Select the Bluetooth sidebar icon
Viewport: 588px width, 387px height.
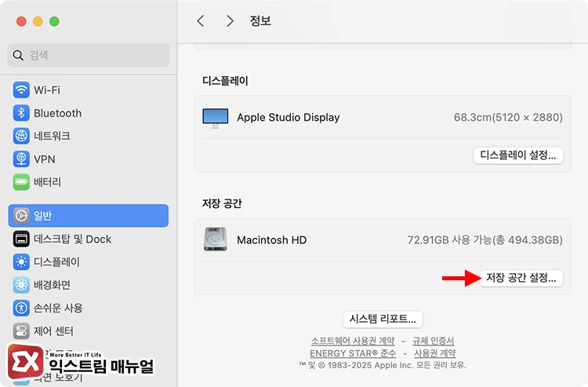[x=21, y=113]
